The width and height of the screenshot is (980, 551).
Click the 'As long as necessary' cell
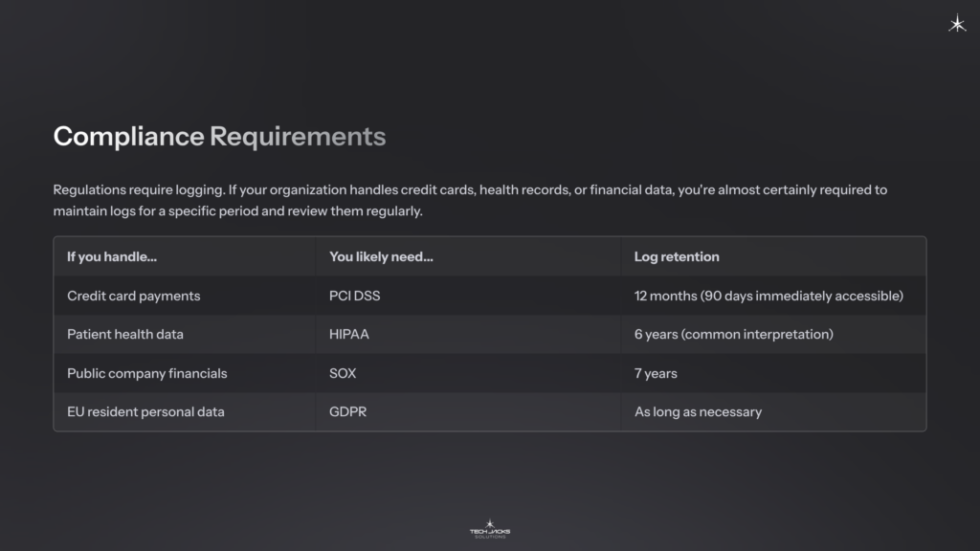(x=698, y=411)
